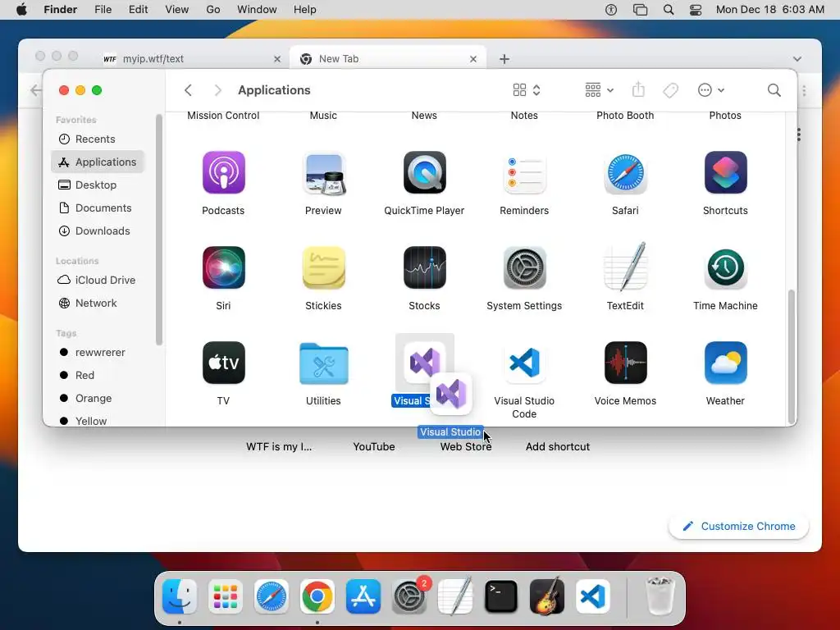Open the WTF is my I... shortcut

pos(279,447)
